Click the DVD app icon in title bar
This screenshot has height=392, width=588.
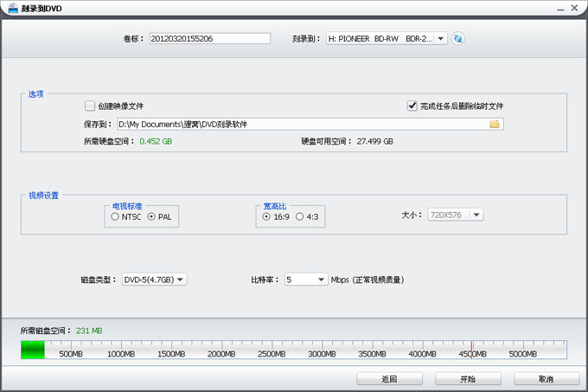(x=13, y=8)
